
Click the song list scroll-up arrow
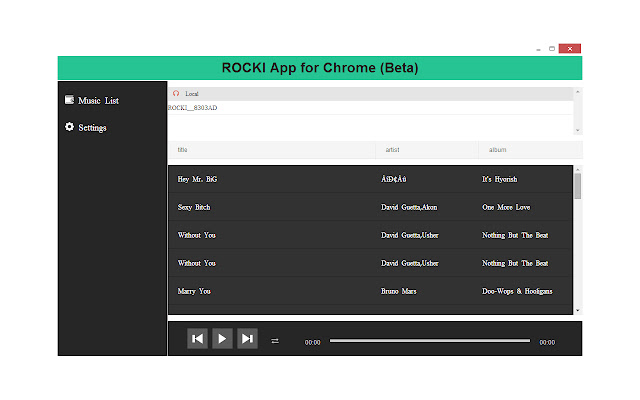click(578, 169)
